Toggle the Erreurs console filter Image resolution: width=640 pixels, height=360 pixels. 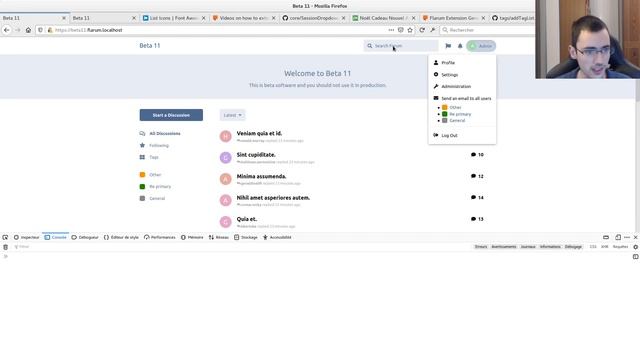pos(481,247)
